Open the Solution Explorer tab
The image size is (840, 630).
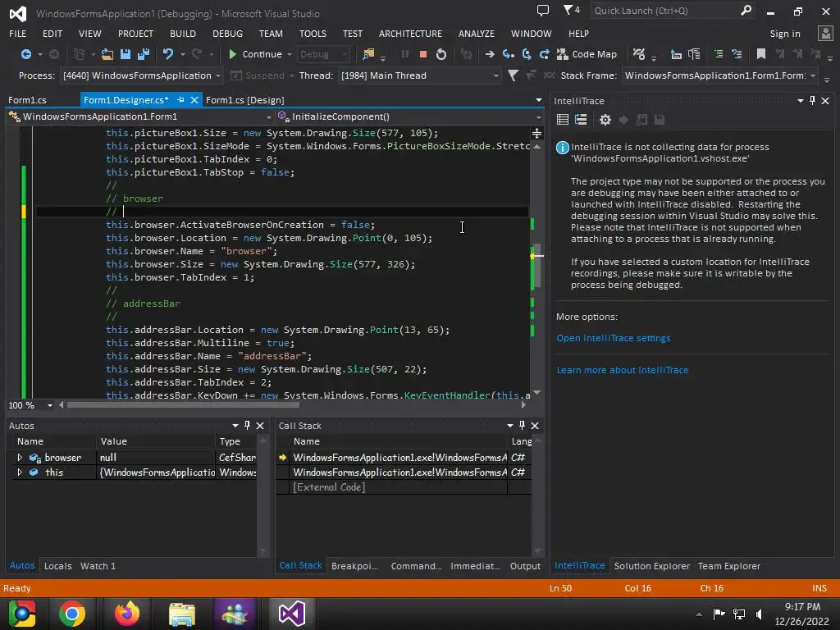pyautogui.click(x=652, y=566)
